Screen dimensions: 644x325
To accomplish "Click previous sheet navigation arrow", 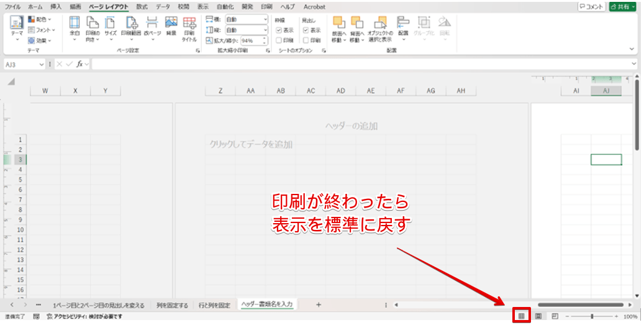I will pos(12,305).
